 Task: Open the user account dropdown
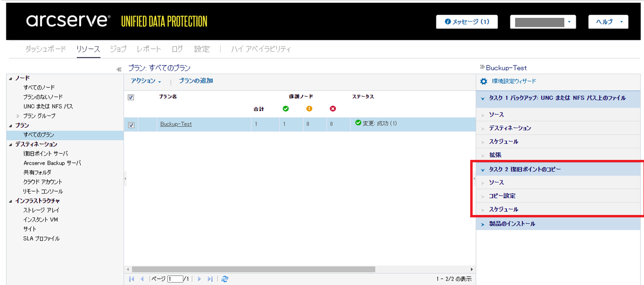[543, 22]
